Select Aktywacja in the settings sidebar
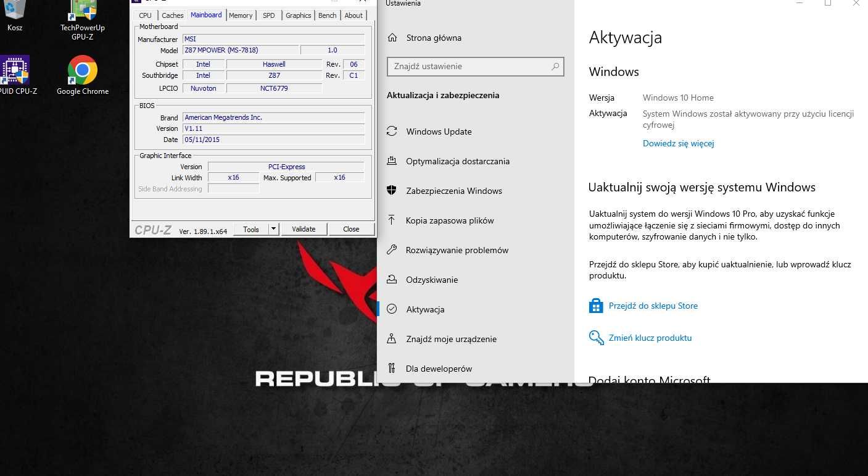Screen dimensions: 868x476 click(425, 309)
